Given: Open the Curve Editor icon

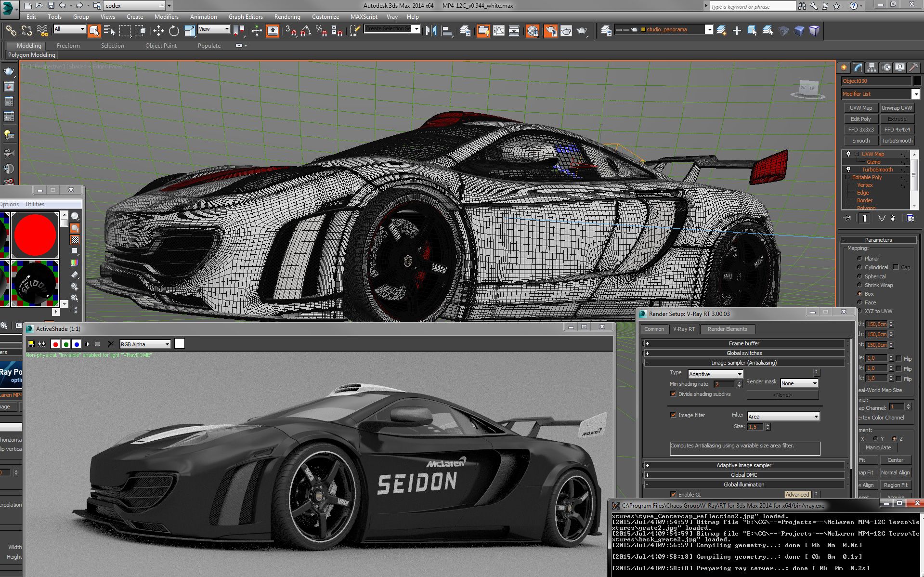Looking at the screenshot, I should pos(499,30).
